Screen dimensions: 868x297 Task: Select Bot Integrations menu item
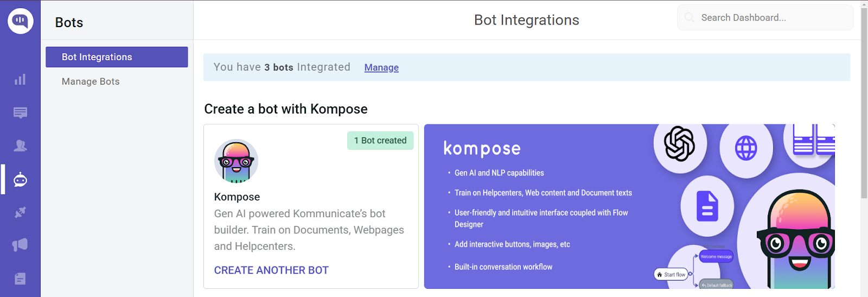[x=117, y=57]
